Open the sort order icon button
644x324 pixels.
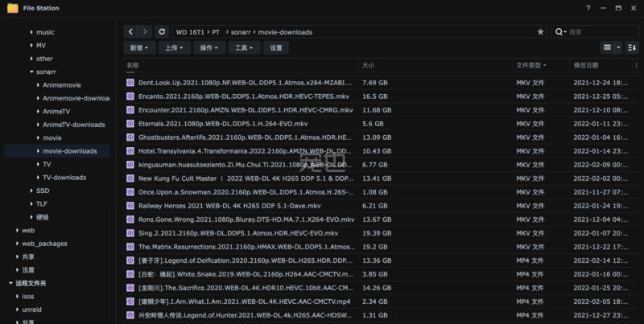[631, 47]
